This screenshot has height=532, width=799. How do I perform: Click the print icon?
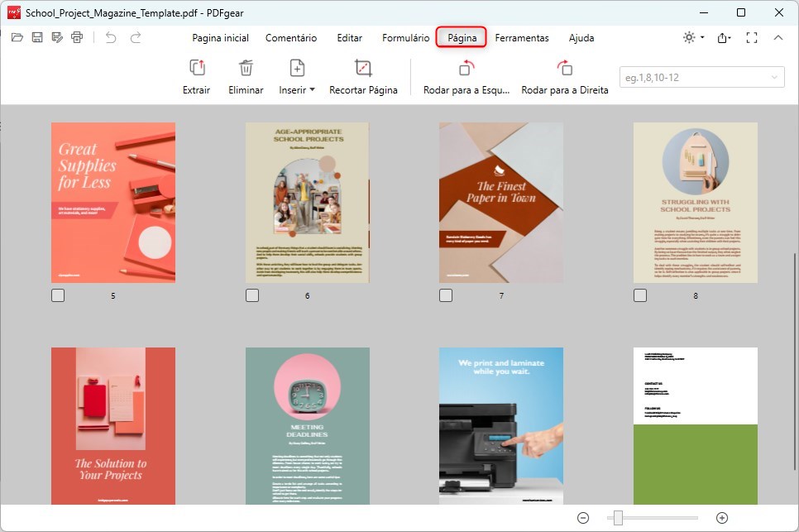tap(77, 37)
